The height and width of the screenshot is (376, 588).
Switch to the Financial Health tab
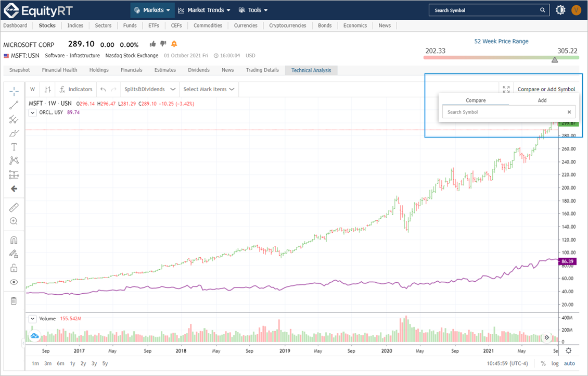pyautogui.click(x=60, y=70)
